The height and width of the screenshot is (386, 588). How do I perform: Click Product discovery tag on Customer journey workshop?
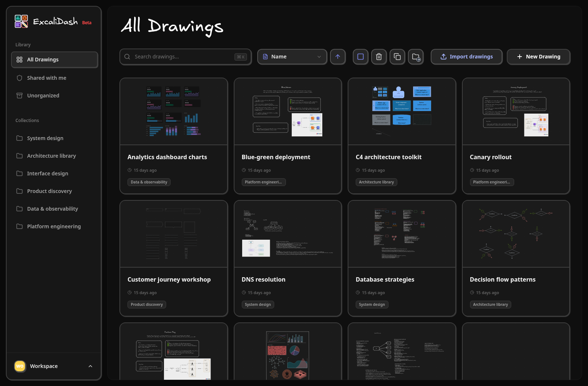coord(147,304)
